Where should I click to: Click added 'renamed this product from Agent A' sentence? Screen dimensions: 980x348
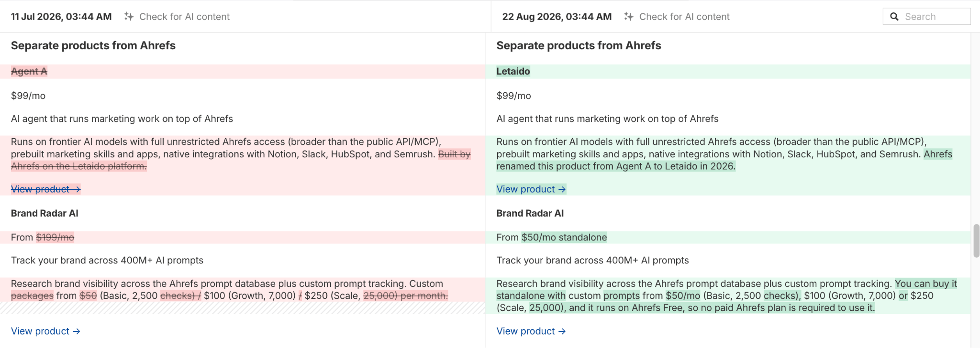coord(616,166)
